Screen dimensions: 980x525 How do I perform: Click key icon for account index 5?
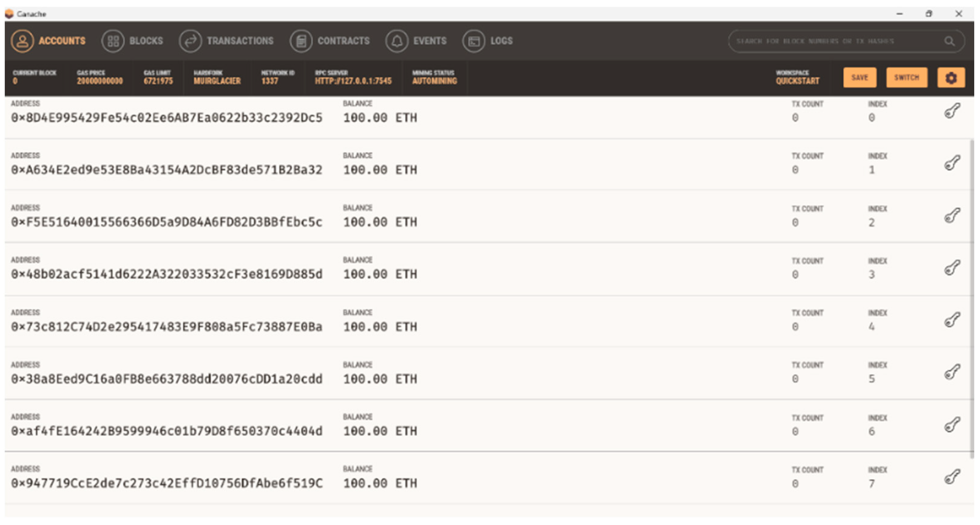tap(952, 372)
